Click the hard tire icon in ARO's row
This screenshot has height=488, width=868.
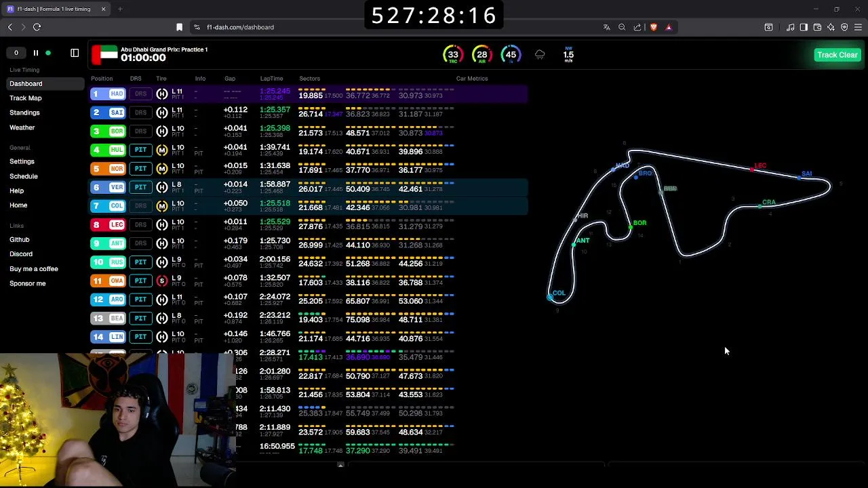tap(161, 300)
